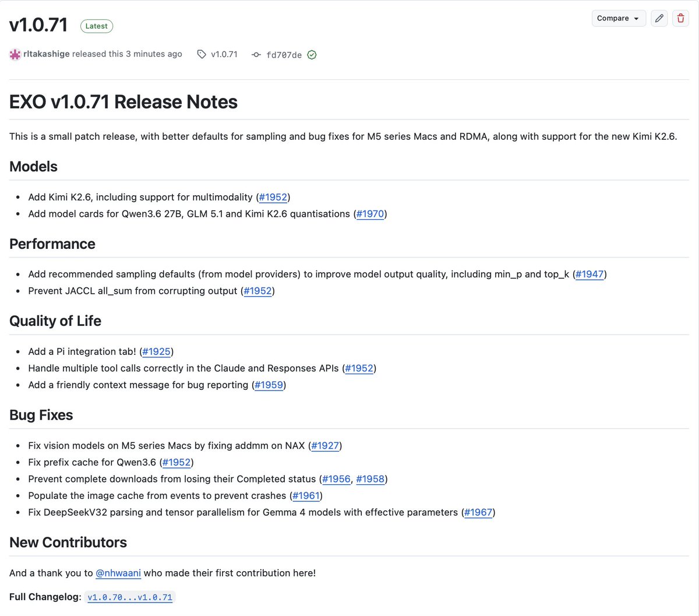Open pull request #1925 link
This screenshot has height=616, width=699.
(x=157, y=351)
